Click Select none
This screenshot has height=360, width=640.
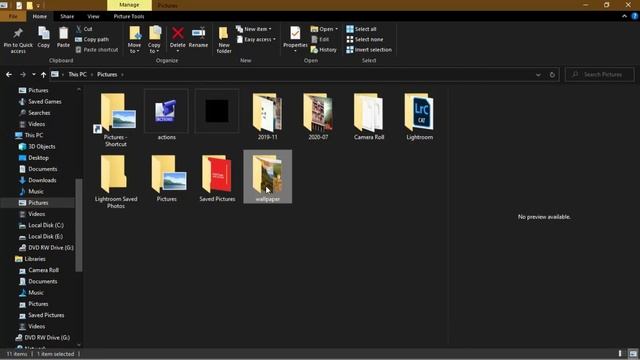(x=364, y=40)
